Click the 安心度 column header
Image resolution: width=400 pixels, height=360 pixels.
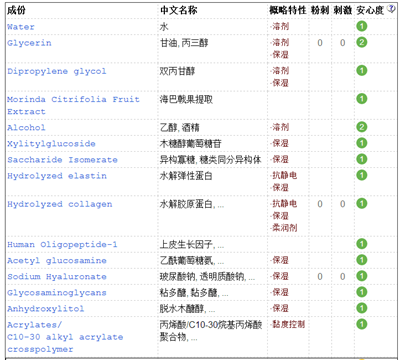click(370, 10)
